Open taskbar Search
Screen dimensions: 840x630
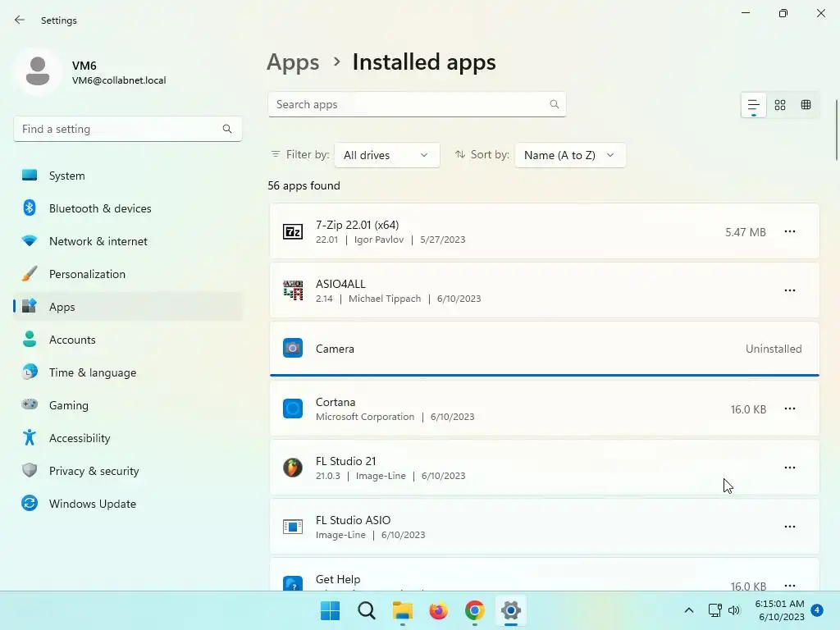pos(367,610)
